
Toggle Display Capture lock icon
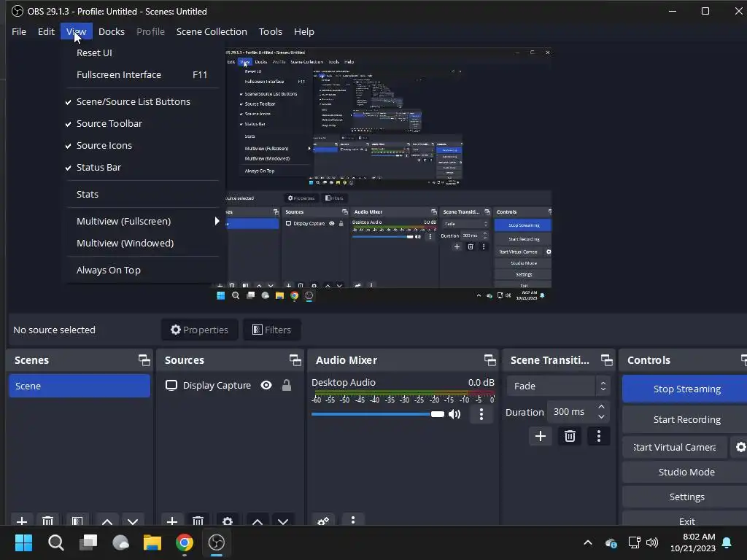pos(286,385)
